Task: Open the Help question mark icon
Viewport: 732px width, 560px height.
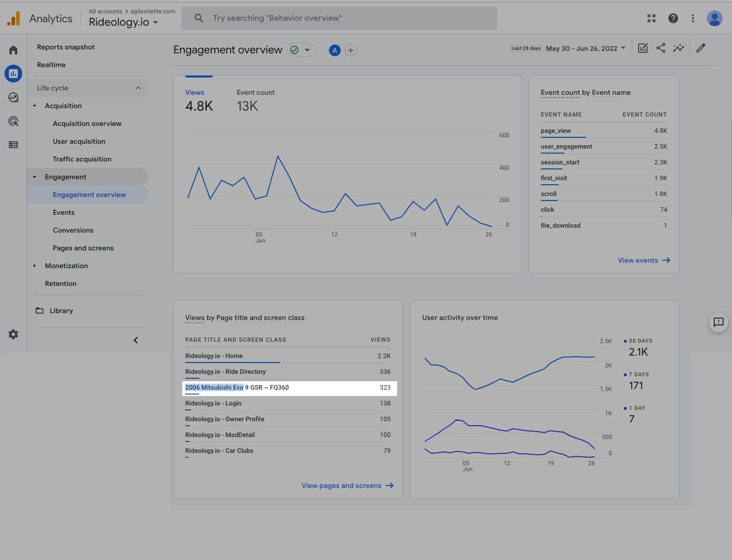Action: pos(673,18)
